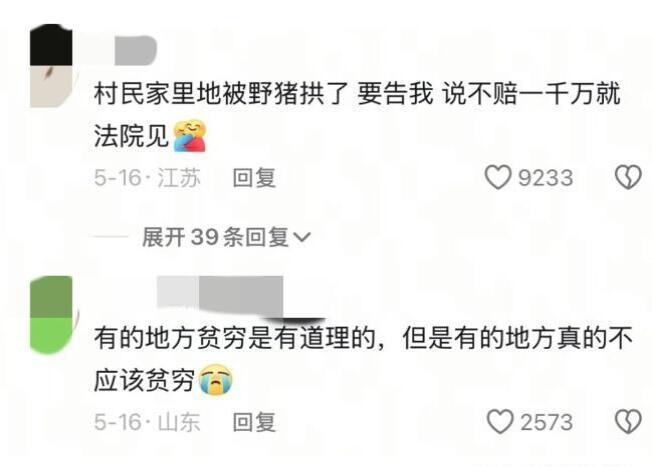Image resolution: width=652 pixels, height=467 pixels.
Task: Expand the 39 replies thread
Action: click(226, 237)
